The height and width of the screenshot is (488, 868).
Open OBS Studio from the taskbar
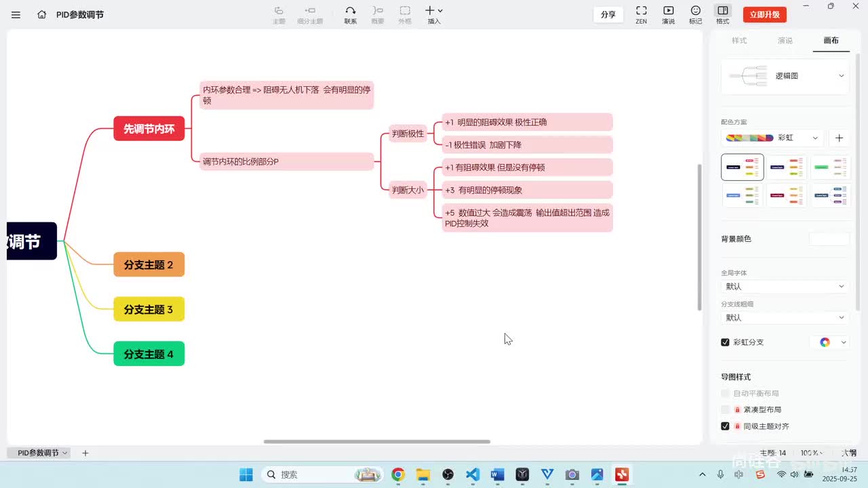[448, 474]
